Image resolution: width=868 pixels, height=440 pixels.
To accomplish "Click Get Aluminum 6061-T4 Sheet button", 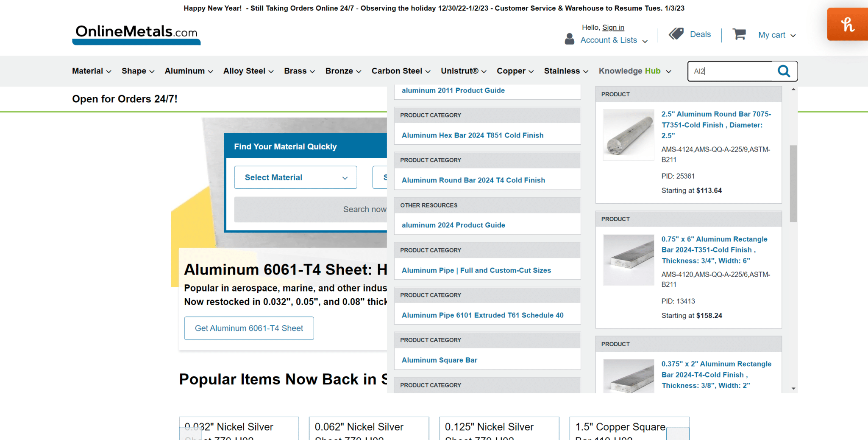I will pyautogui.click(x=249, y=328).
